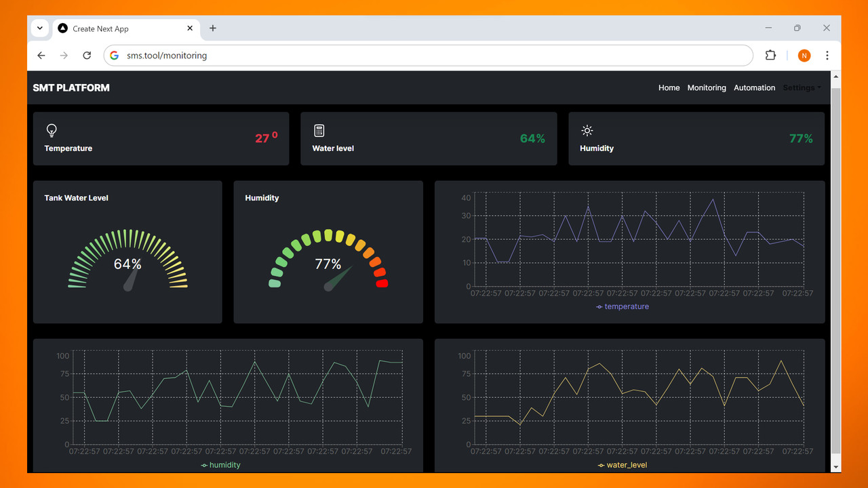Click the SMT PLATFORM brand link
The image size is (868, 488).
pyautogui.click(x=71, y=87)
